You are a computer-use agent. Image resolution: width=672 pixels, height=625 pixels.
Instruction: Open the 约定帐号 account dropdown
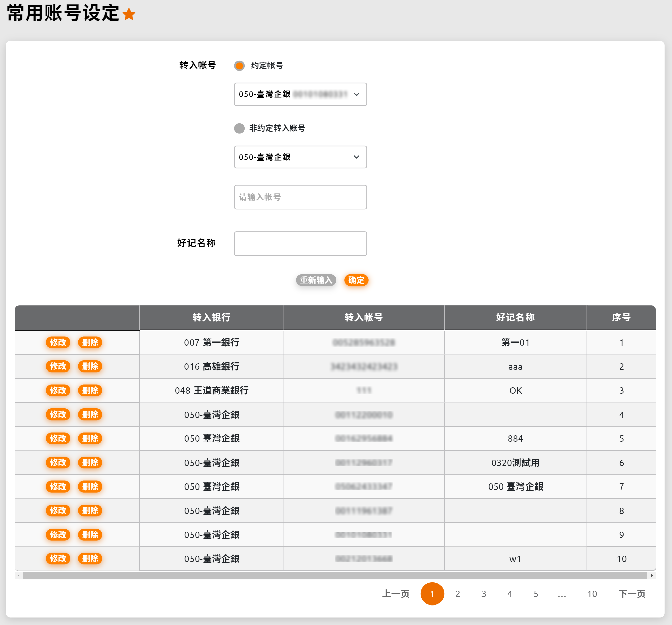click(x=300, y=94)
